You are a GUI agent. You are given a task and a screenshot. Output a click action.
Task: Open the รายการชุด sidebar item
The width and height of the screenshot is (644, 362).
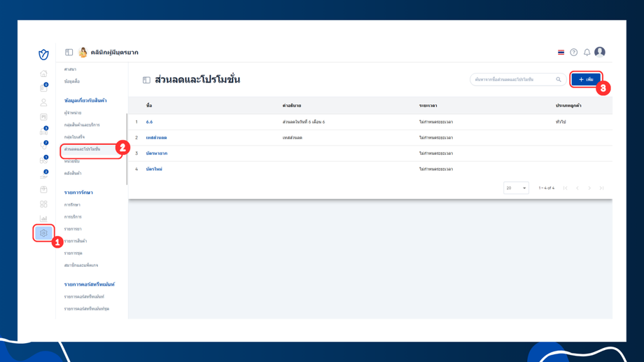click(73, 253)
